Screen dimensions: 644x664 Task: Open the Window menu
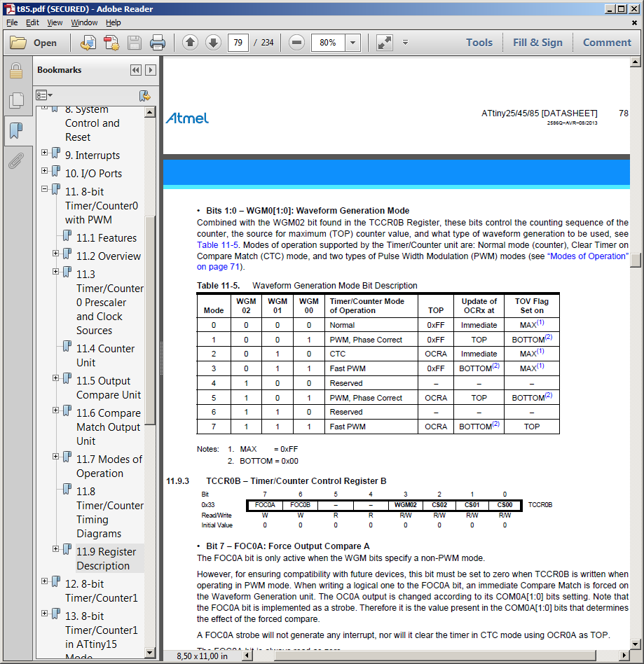[x=84, y=22]
